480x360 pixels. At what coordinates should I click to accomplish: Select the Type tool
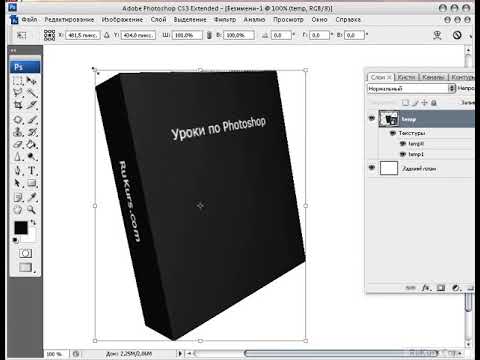[x=32, y=171]
